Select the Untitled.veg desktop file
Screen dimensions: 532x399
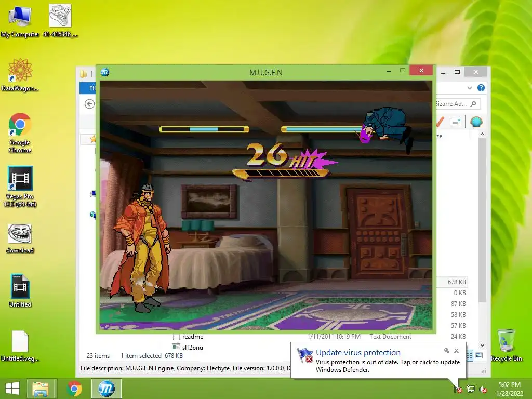pyautogui.click(x=20, y=345)
